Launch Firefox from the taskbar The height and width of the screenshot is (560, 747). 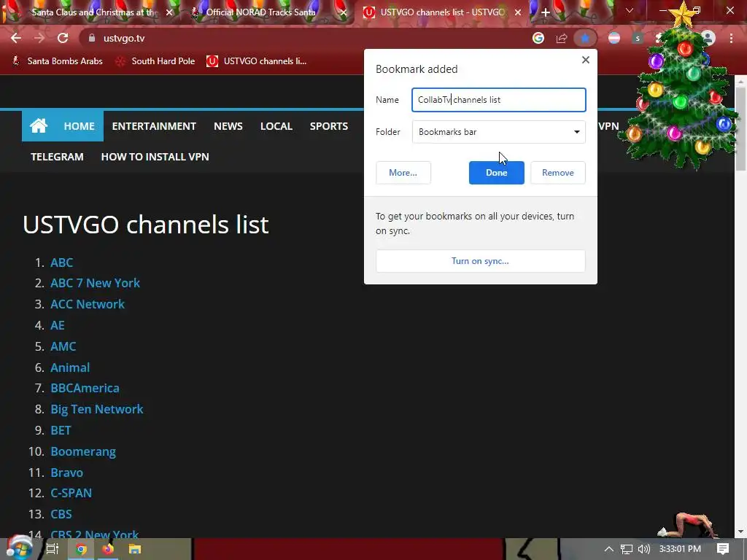tap(108, 549)
